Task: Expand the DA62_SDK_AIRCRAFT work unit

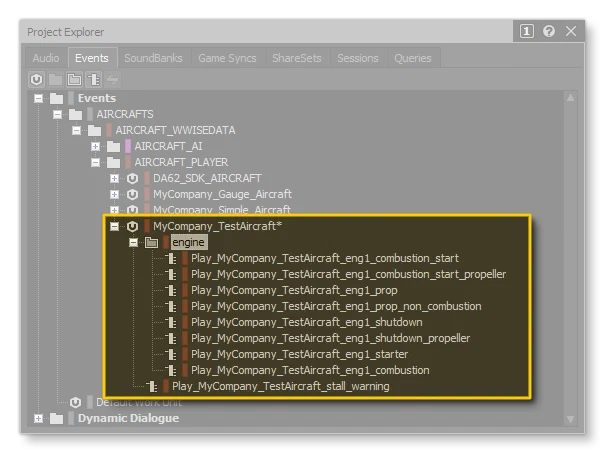Action: coord(114,179)
